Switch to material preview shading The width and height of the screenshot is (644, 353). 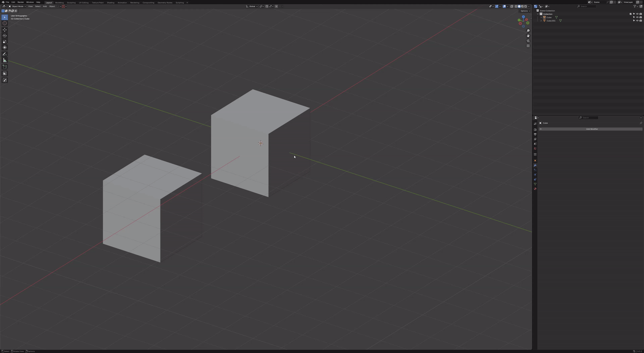click(523, 6)
